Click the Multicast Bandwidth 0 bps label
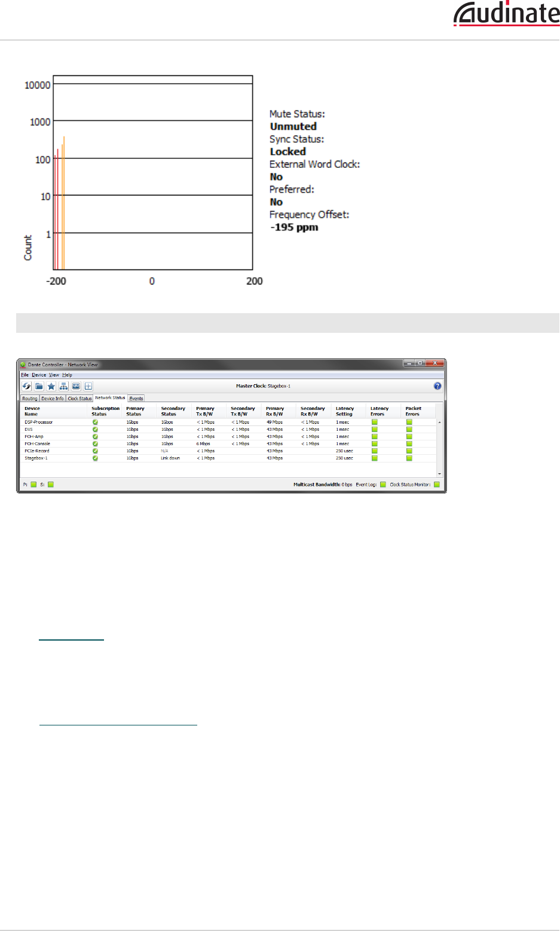Viewport: 560px width, 931px height. [323, 485]
